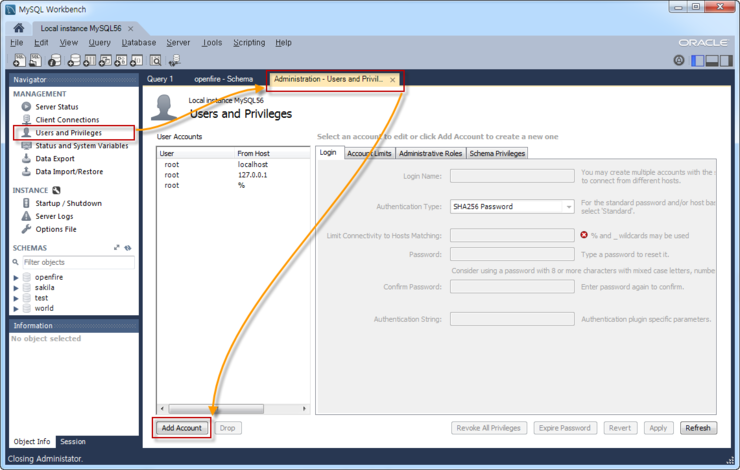
Task: Click Revoke All Privileges button
Action: [488, 428]
